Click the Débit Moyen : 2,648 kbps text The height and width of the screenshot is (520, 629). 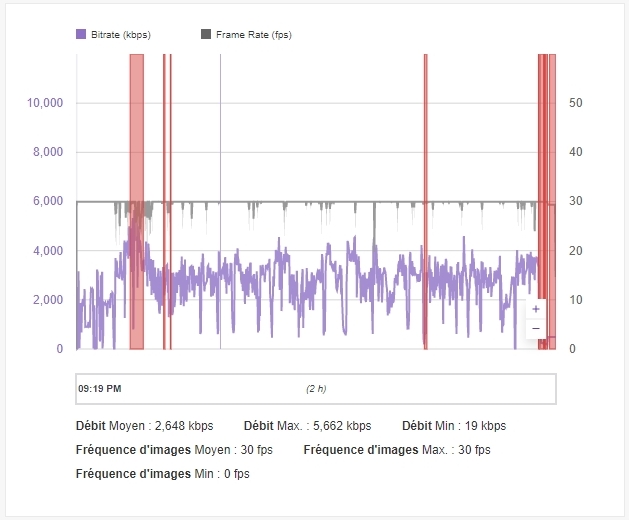coord(144,426)
